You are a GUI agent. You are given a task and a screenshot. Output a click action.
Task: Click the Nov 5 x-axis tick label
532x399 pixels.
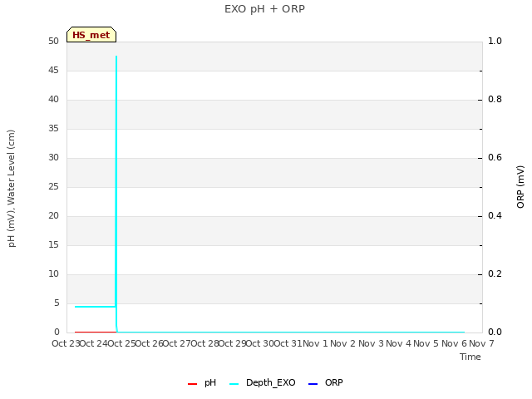click(x=426, y=343)
